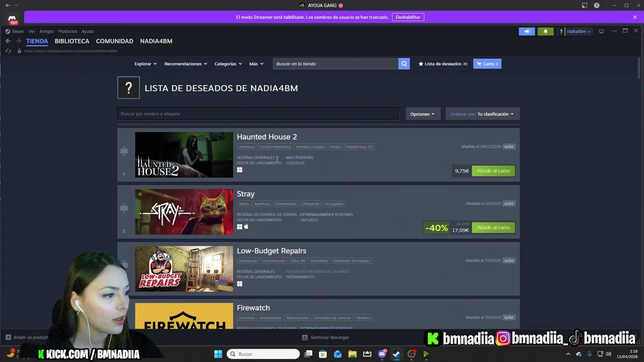Open Ordenar por Tu clasificación dropdown
The image size is (644, 362).
point(482,114)
